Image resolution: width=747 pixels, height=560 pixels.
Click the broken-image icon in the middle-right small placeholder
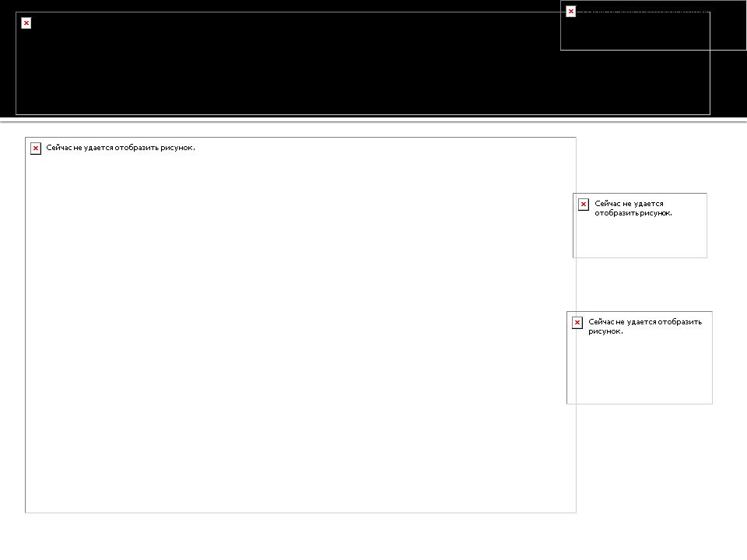583,205
